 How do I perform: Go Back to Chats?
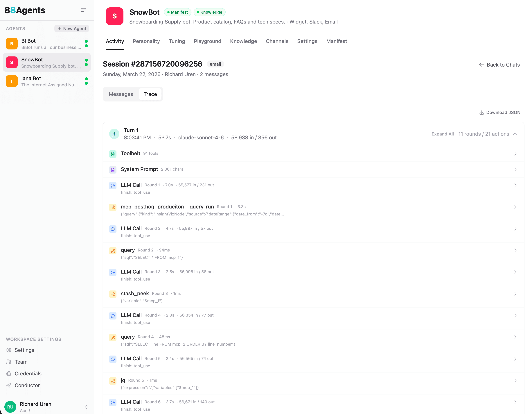point(499,65)
